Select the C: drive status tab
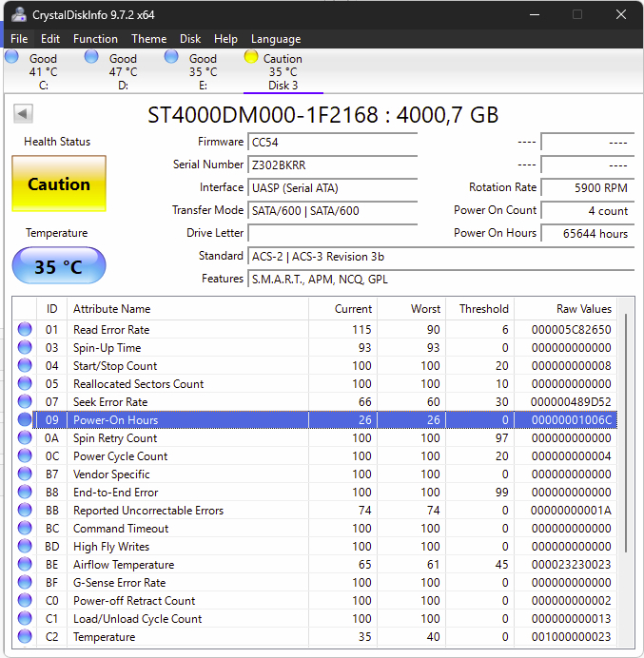Image resolution: width=644 pixels, height=658 pixels. coord(43,71)
